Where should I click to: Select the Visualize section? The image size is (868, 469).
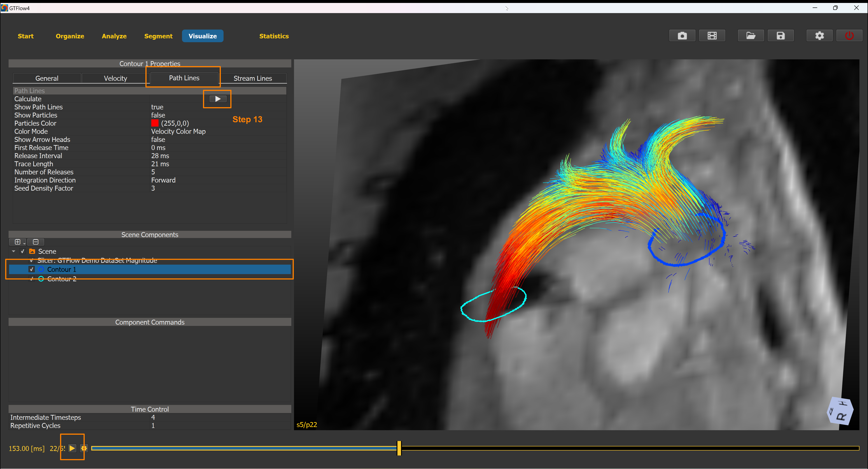pyautogui.click(x=203, y=36)
